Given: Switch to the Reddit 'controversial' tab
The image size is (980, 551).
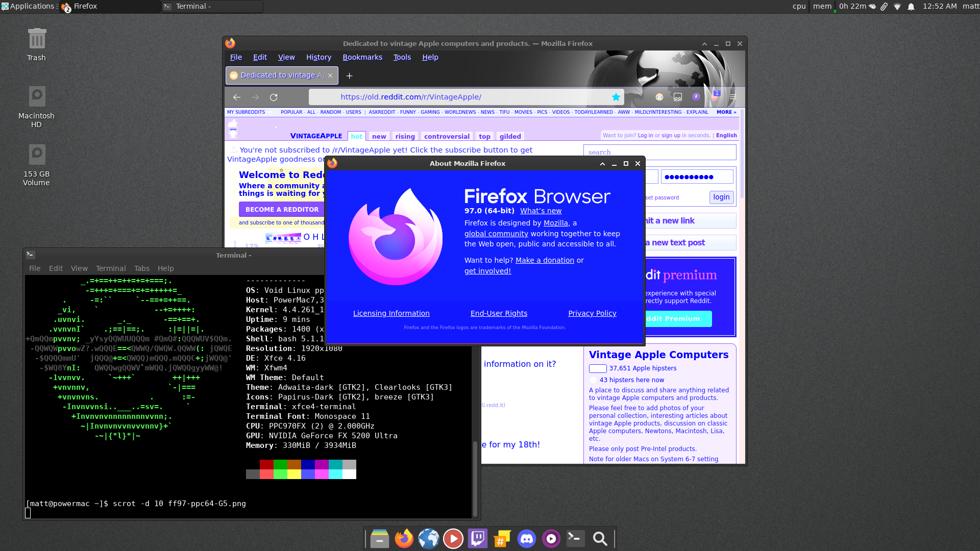Looking at the screenshot, I should pyautogui.click(x=447, y=136).
